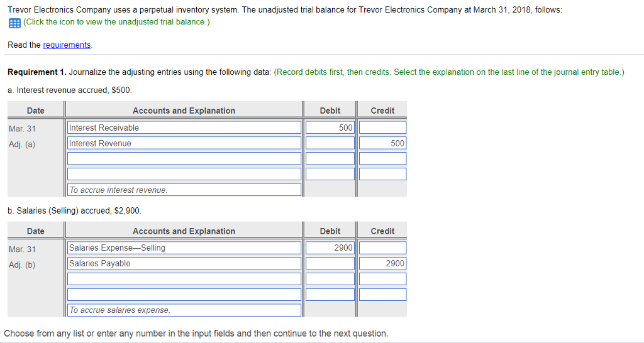Click third row credit field in entry (b)
Screen dimensions: 644x343
coord(382,279)
